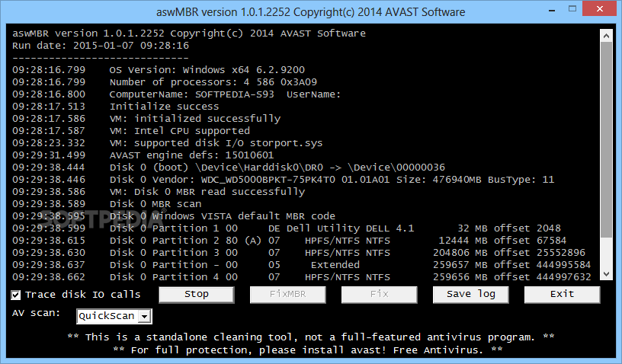Select the Extended partition 259657 MB row
This screenshot has height=364, width=622.
302,265
